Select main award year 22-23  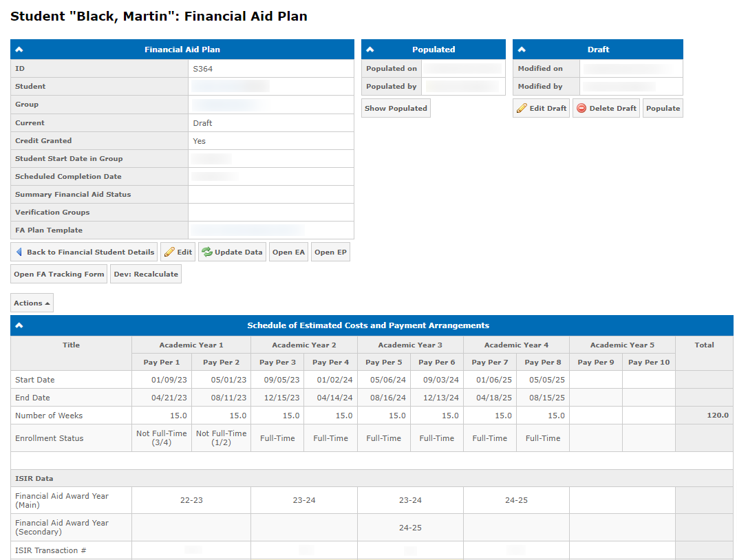pyautogui.click(x=191, y=500)
